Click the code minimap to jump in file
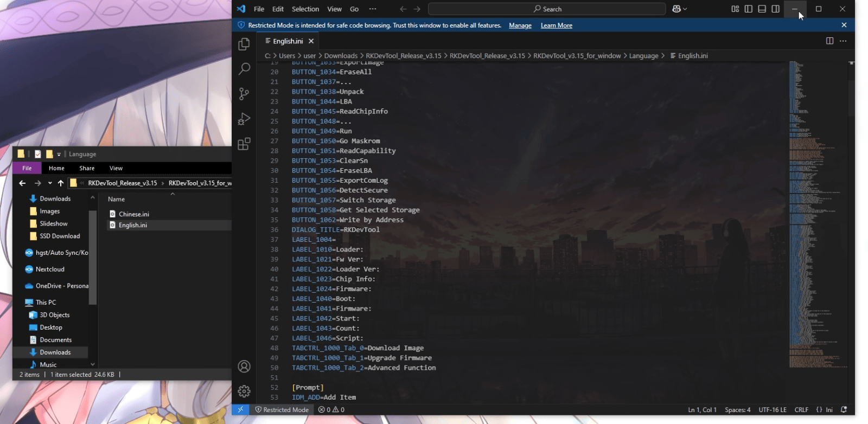The height and width of the screenshot is (424, 868). (814, 217)
